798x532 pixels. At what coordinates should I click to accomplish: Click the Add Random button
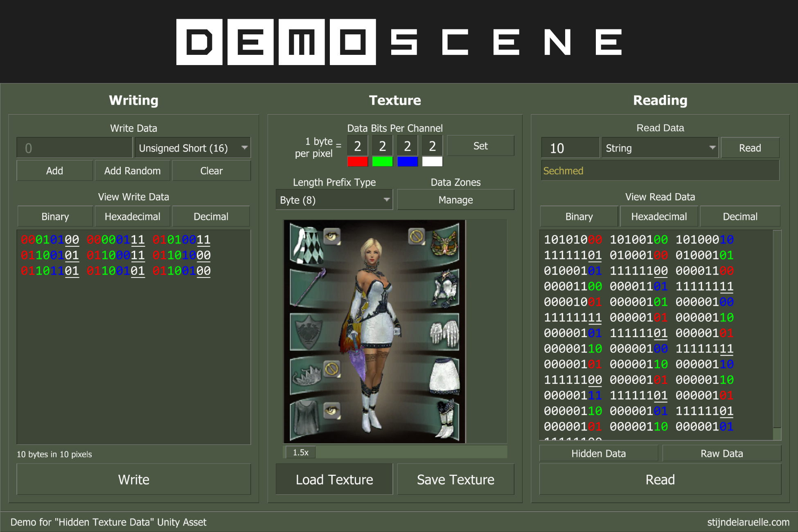click(132, 171)
